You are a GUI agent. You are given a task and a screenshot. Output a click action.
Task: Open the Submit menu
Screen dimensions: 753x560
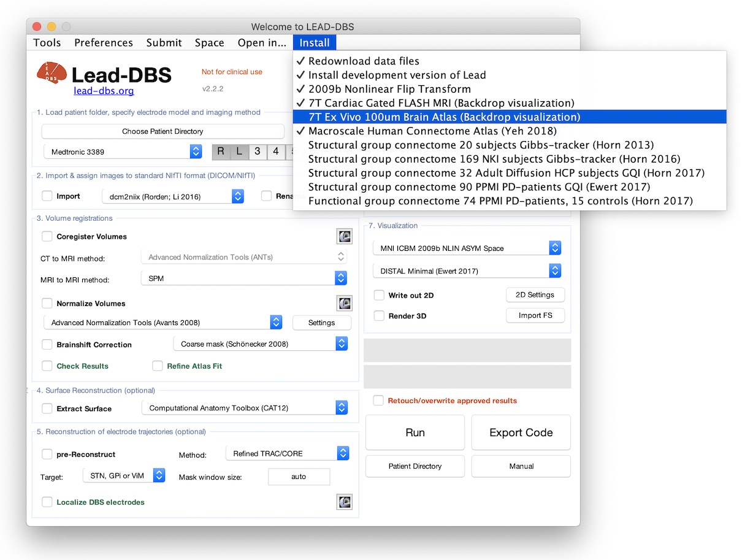(164, 42)
